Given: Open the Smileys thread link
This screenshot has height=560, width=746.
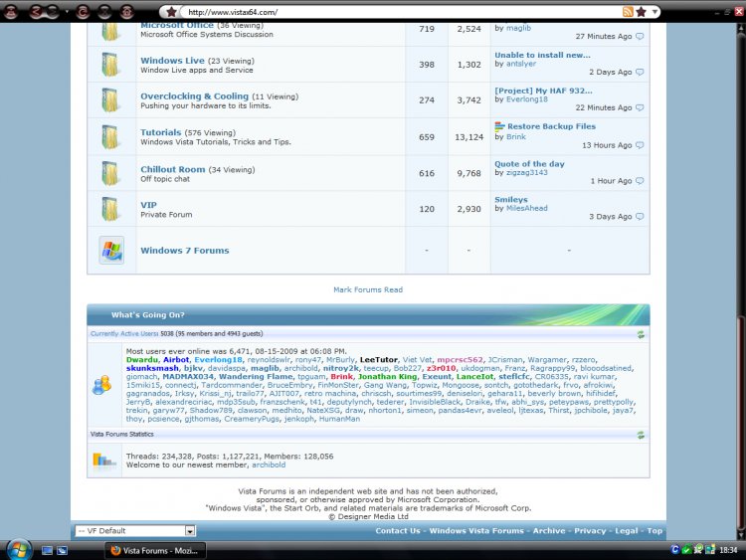Looking at the screenshot, I should point(511,199).
